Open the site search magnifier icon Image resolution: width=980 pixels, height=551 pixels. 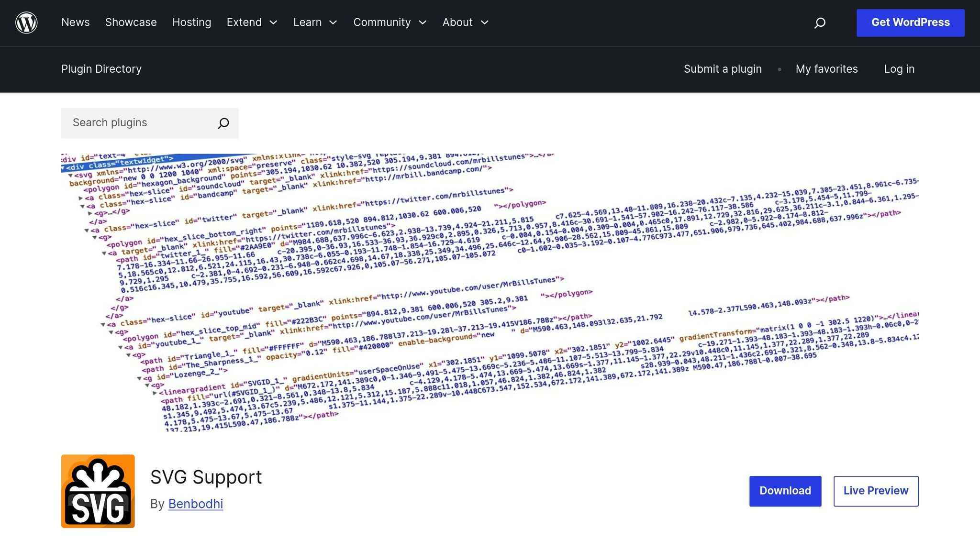pos(820,22)
